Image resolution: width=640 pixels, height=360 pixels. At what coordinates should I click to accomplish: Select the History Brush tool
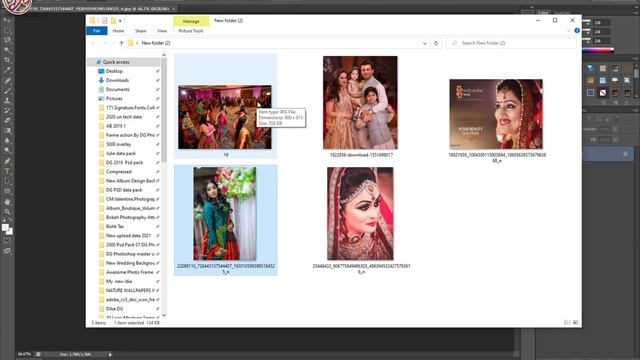coord(7,111)
